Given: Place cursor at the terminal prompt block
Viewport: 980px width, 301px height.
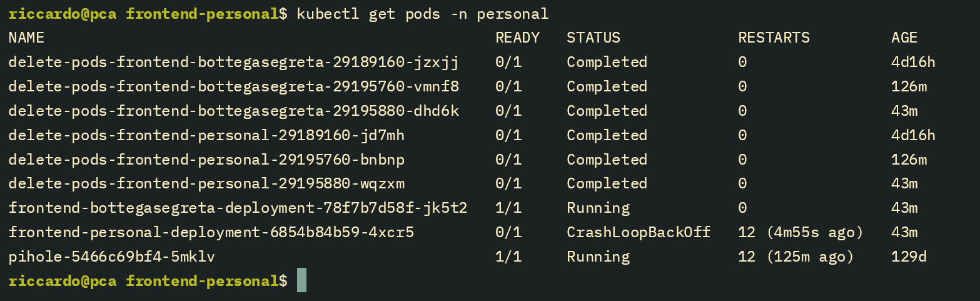Looking at the screenshot, I should pyautogui.click(x=301, y=280).
